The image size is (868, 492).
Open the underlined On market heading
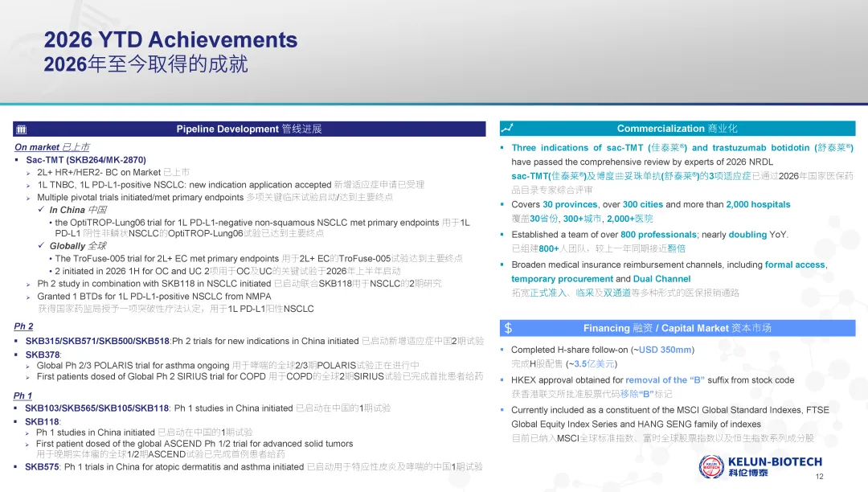coord(52,147)
